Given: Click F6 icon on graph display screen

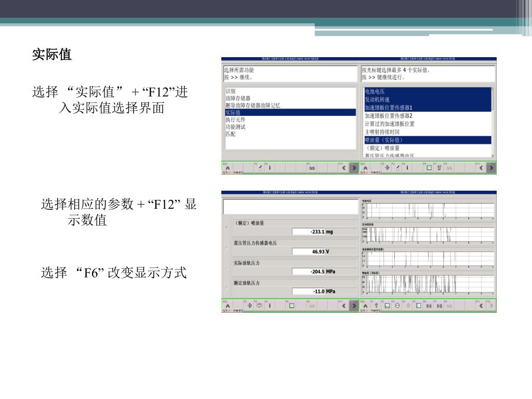Looking at the screenshot, I should pos(429,305).
